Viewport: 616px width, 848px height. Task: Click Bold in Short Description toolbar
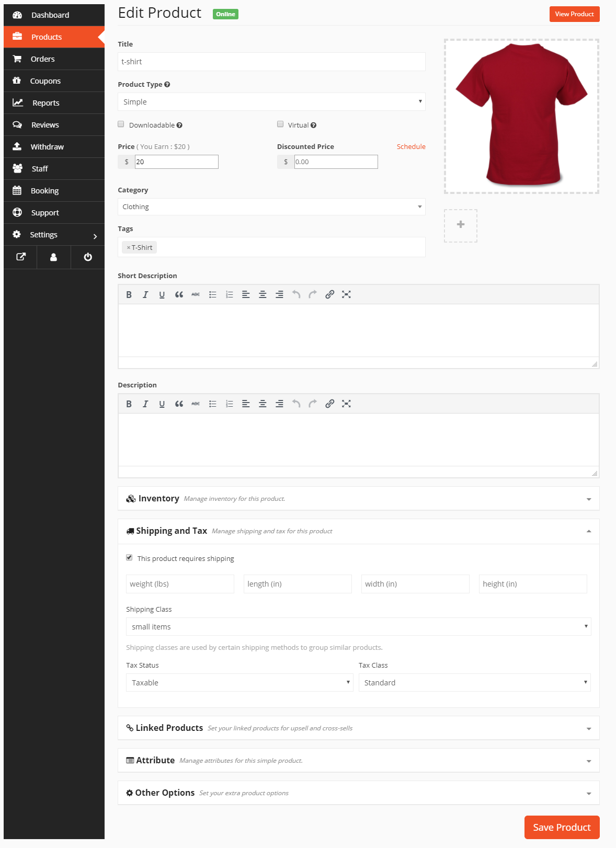pos(129,294)
